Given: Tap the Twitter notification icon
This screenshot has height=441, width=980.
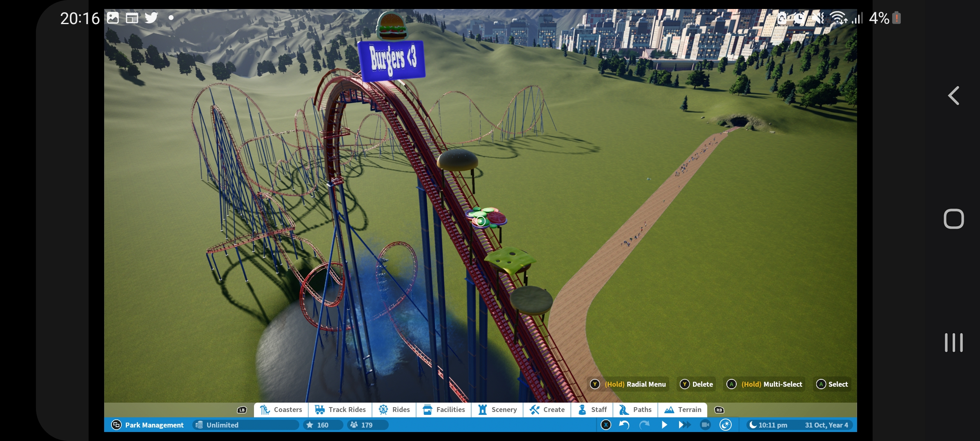Looking at the screenshot, I should [x=151, y=18].
